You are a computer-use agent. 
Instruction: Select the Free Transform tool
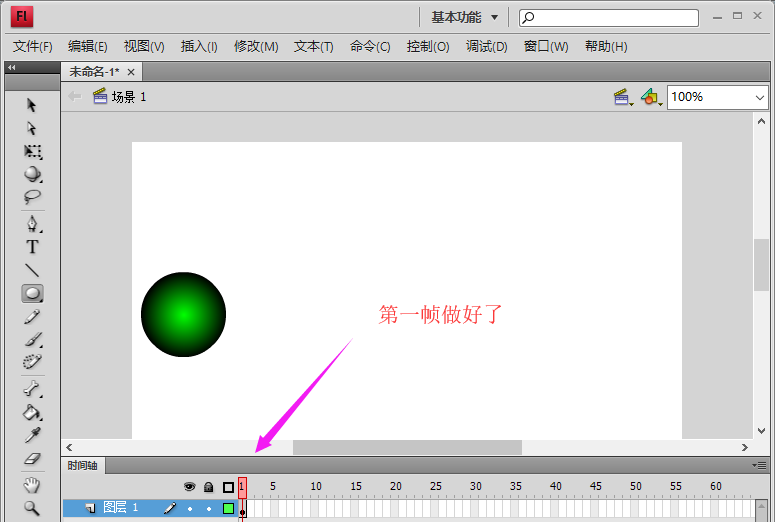[33, 151]
